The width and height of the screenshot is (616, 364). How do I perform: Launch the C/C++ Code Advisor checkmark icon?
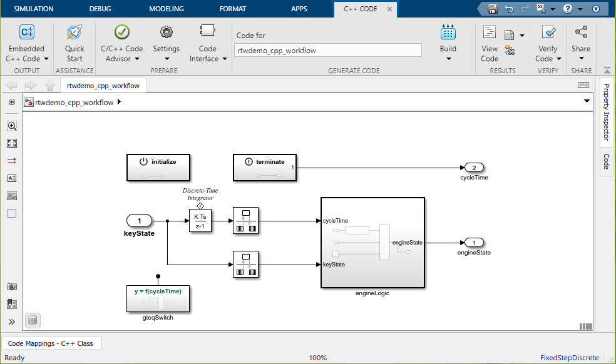[122, 32]
